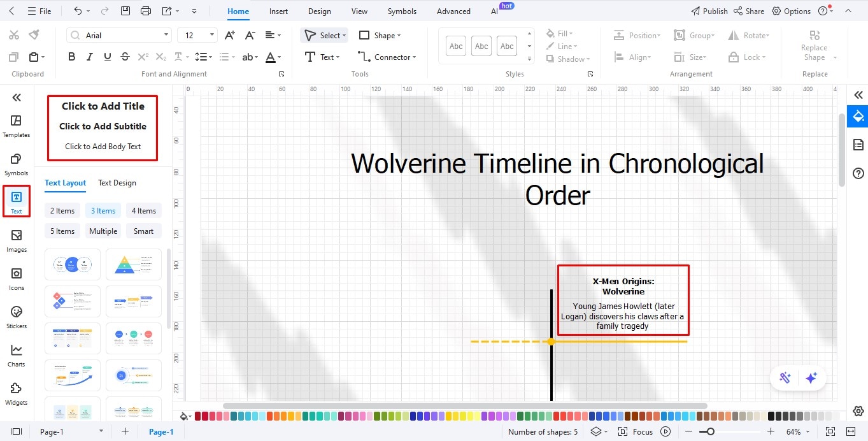
Task: Click 'Click to Add Subtitle' text preset
Action: pos(103,126)
